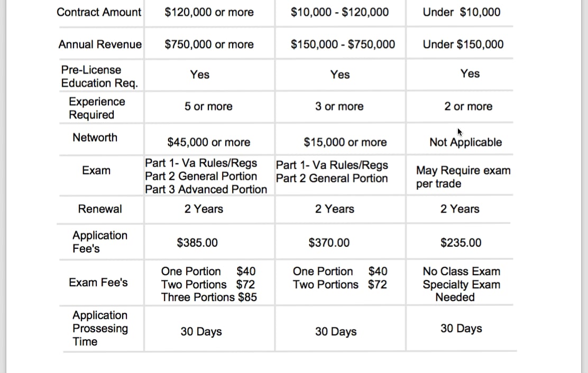Select the Under $150,000 cell
The image size is (588, 373).
click(x=463, y=44)
